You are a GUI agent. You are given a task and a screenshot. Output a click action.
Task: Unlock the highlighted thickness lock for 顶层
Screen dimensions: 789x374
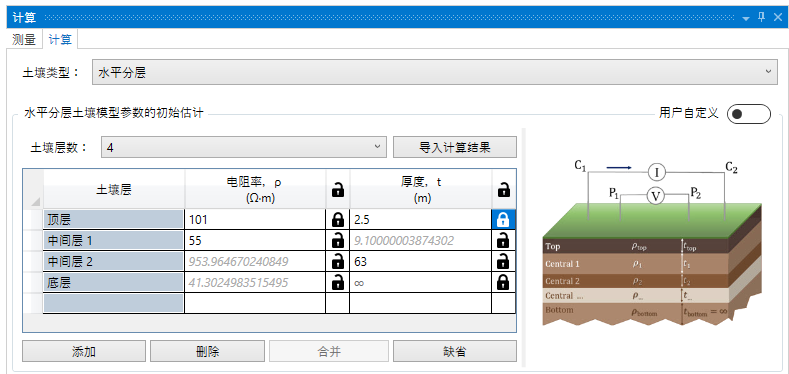pos(503,219)
